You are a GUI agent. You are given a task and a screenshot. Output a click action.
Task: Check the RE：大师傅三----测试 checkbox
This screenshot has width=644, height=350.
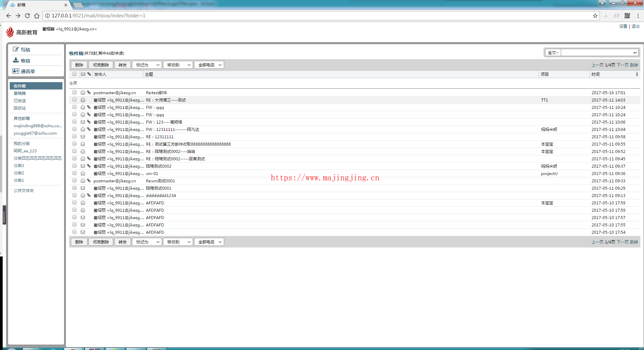tap(74, 100)
